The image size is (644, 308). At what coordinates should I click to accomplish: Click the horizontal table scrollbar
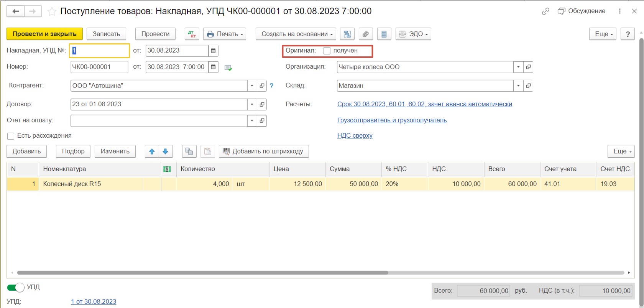[202, 273]
